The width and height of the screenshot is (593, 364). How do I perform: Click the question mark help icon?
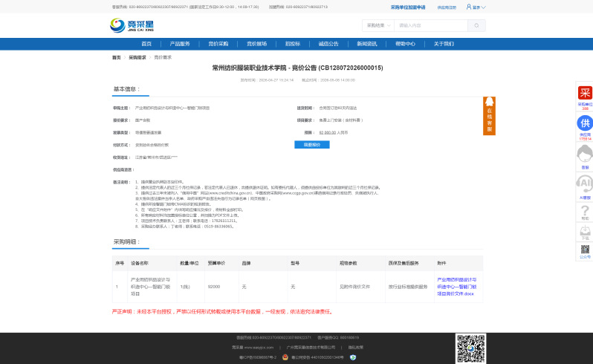tap(585, 212)
